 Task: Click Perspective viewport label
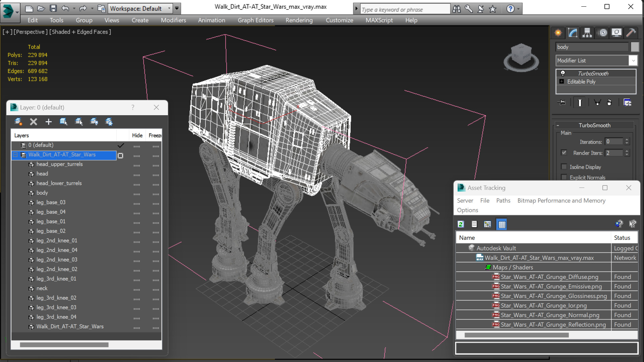click(31, 32)
